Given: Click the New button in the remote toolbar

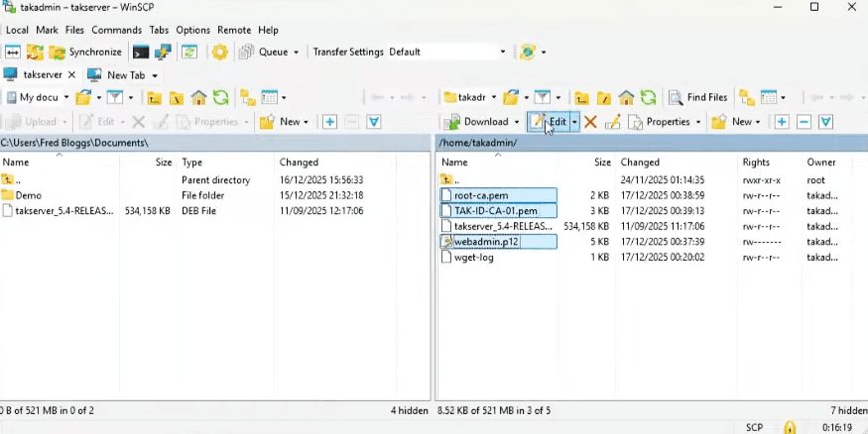Looking at the screenshot, I should coord(736,122).
